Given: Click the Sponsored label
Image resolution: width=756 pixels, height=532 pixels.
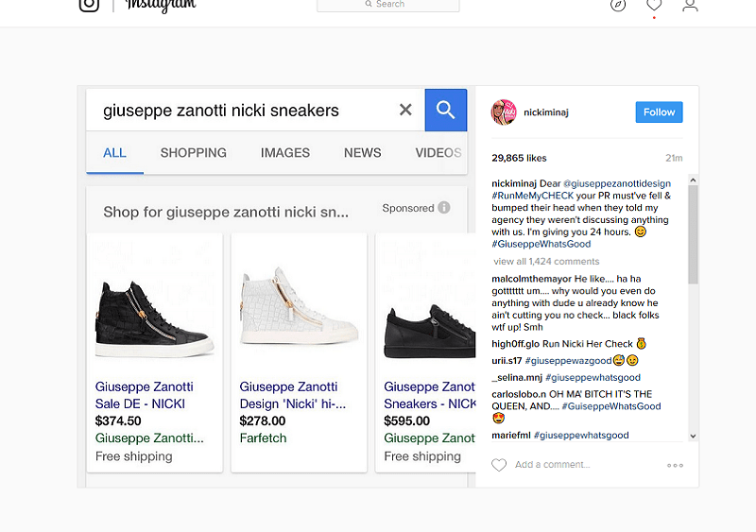Looking at the screenshot, I should pyautogui.click(x=408, y=208).
